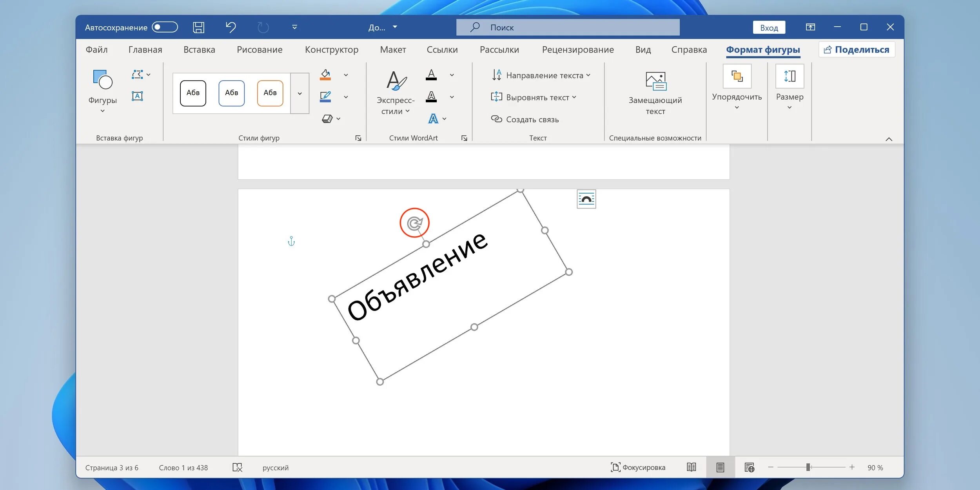The width and height of the screenshot is (980, 490).
Task: Switch to the Вид tab
Action: (x=643, y=49)
